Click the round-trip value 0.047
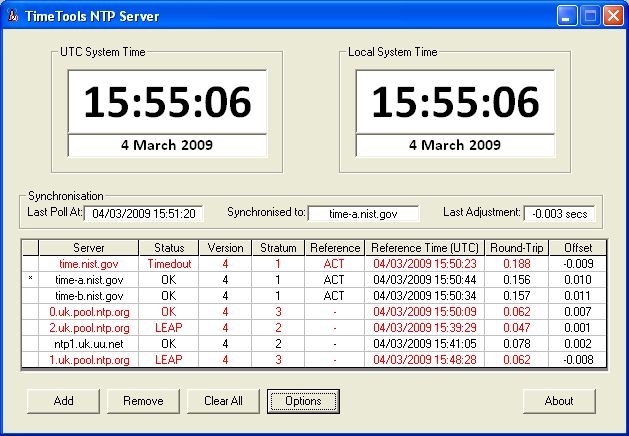 click(x=517, y=328)
